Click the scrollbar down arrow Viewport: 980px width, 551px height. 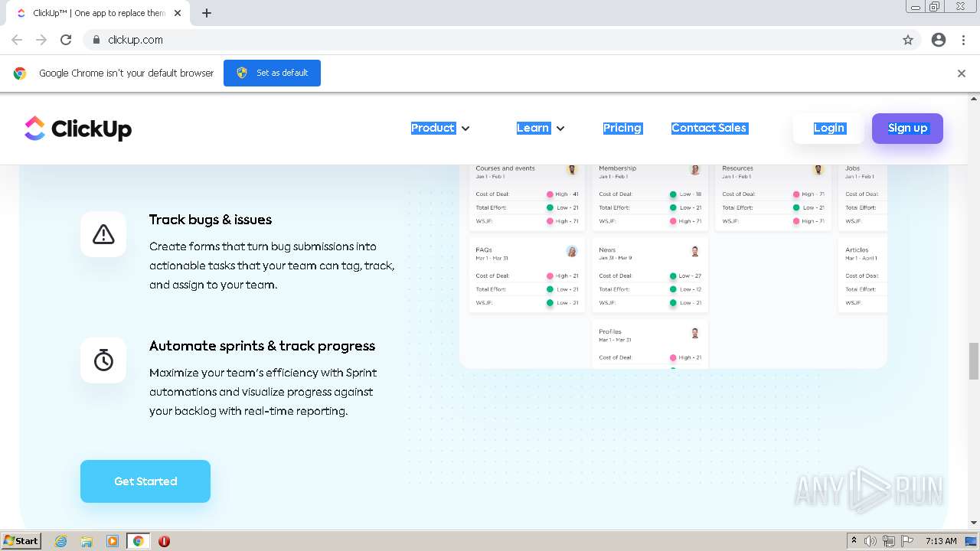coord(974,523)
